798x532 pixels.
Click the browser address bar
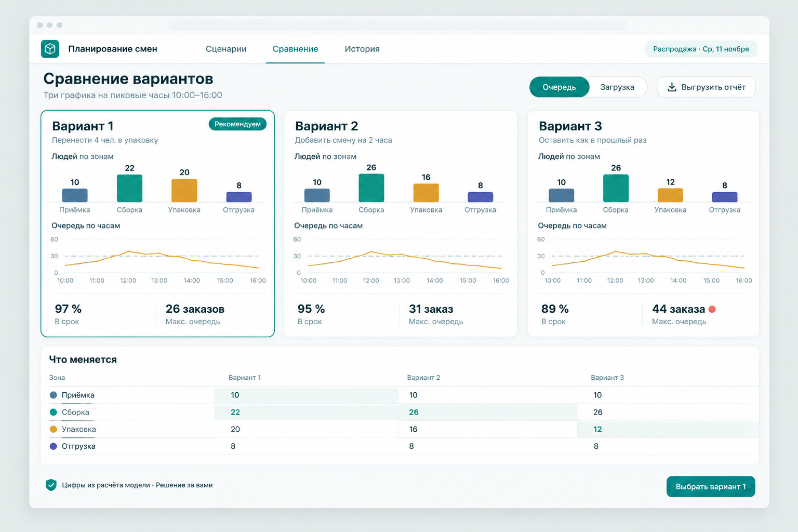click(397, 25)
